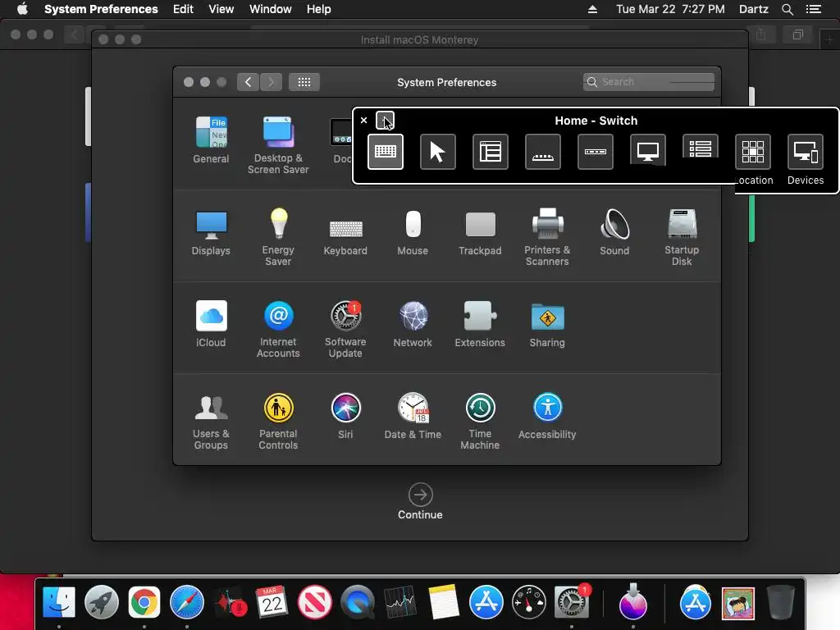This screenshot has width=840, height=630.
Task: Open the Siri preferences pane
Action: 345,416
